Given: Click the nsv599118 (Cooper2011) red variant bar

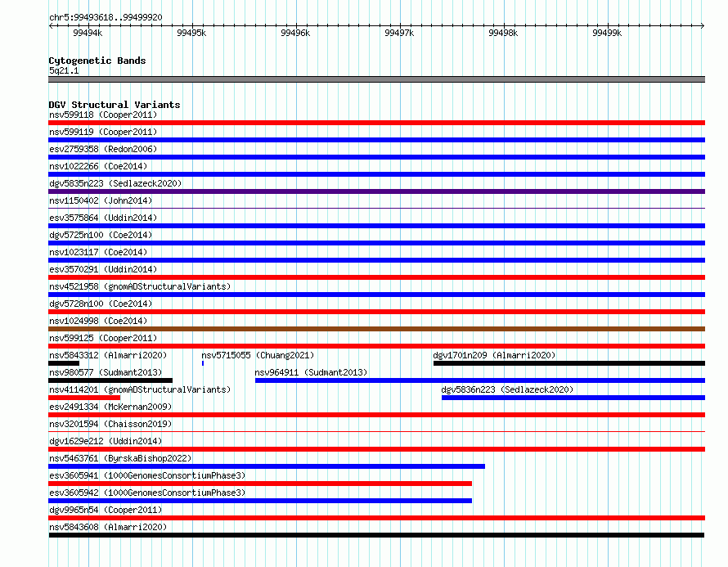Looking at the screenshot, I should [376, 123].
